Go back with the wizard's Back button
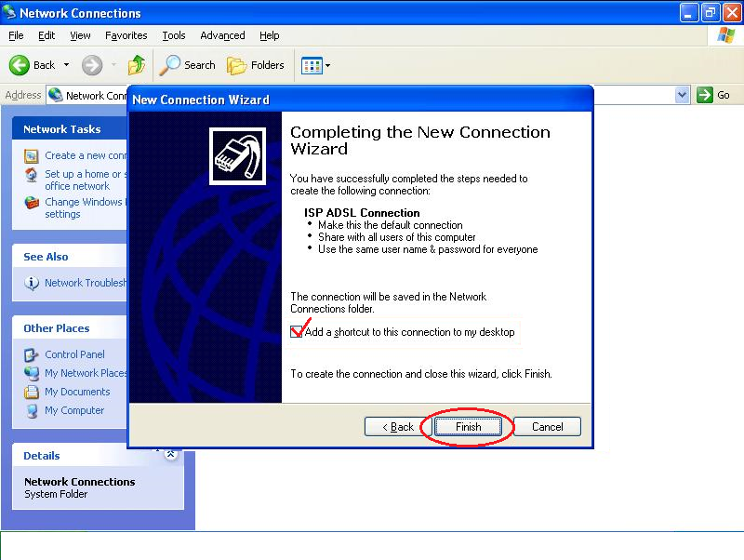Image resolution: width=744 pixels, height=560 pixels. pyautogui.click(x=391, y=427)
